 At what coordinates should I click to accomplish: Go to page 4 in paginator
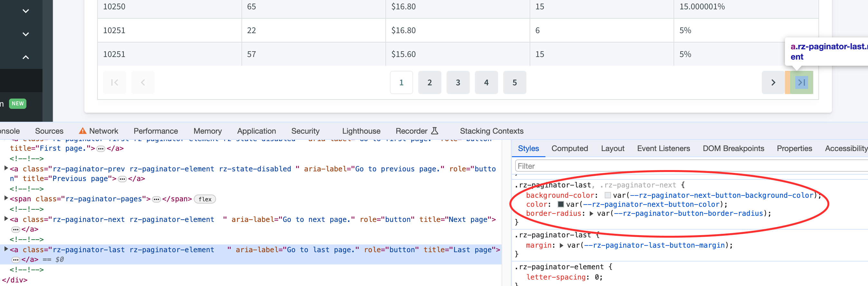(x=486, y=82)
